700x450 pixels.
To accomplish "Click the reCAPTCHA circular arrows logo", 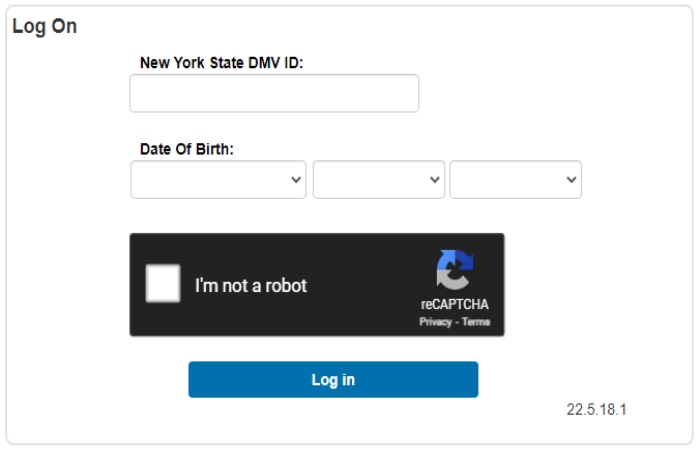I will pos(454,270).
